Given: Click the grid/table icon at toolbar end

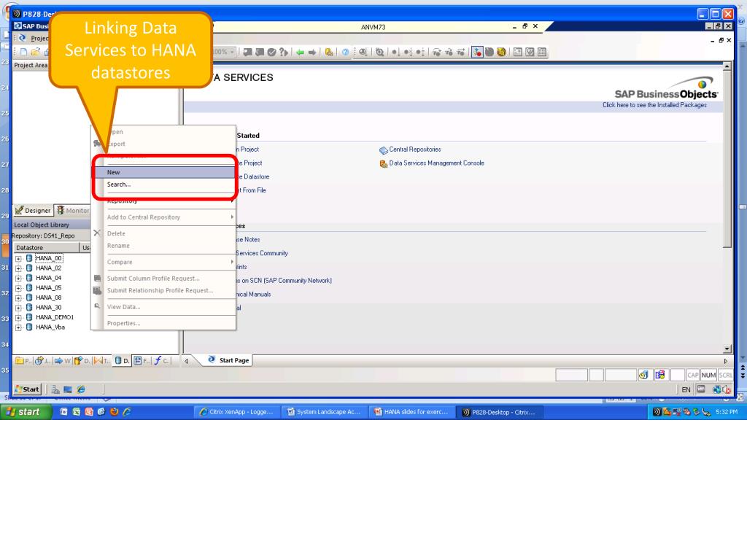Looking at the screenshot, I should point(542,52).
